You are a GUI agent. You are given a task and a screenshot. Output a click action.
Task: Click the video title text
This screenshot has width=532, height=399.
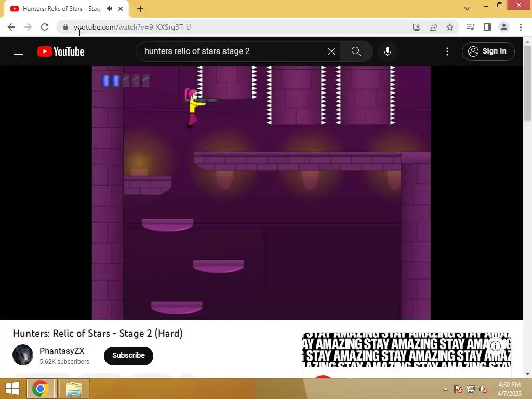[98, 333]
